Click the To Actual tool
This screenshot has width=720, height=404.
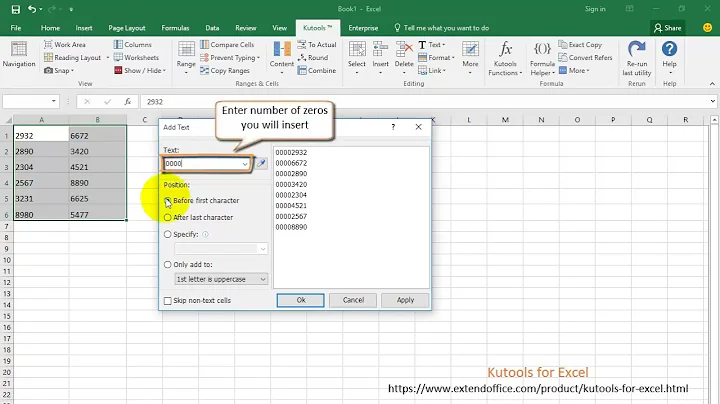coord(317,45)
